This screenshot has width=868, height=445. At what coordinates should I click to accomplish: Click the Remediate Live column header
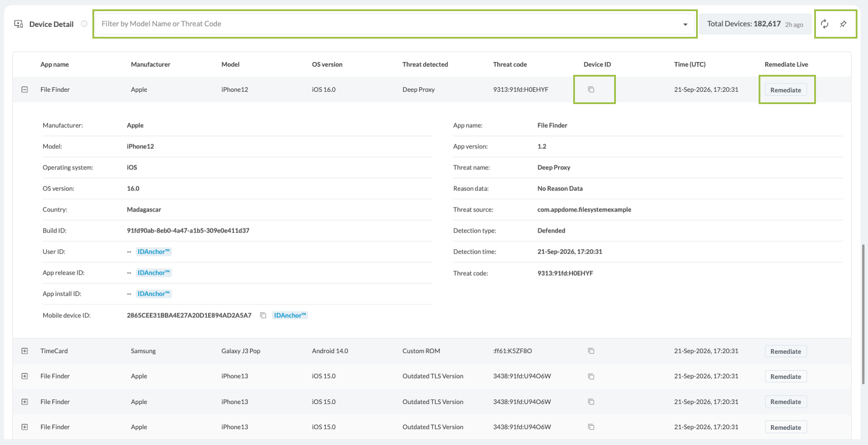[x=786, y=64]
